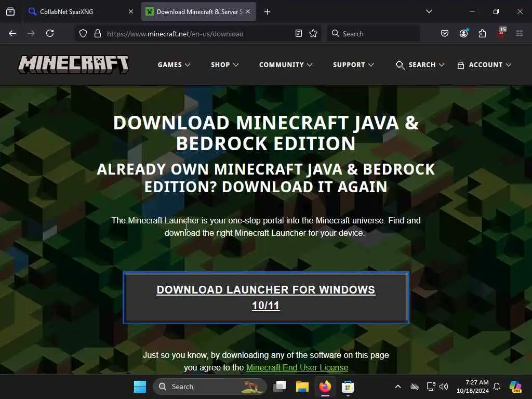Open Firefox account icon
Screen dimensions: 532x399
[x=464, y=34]
